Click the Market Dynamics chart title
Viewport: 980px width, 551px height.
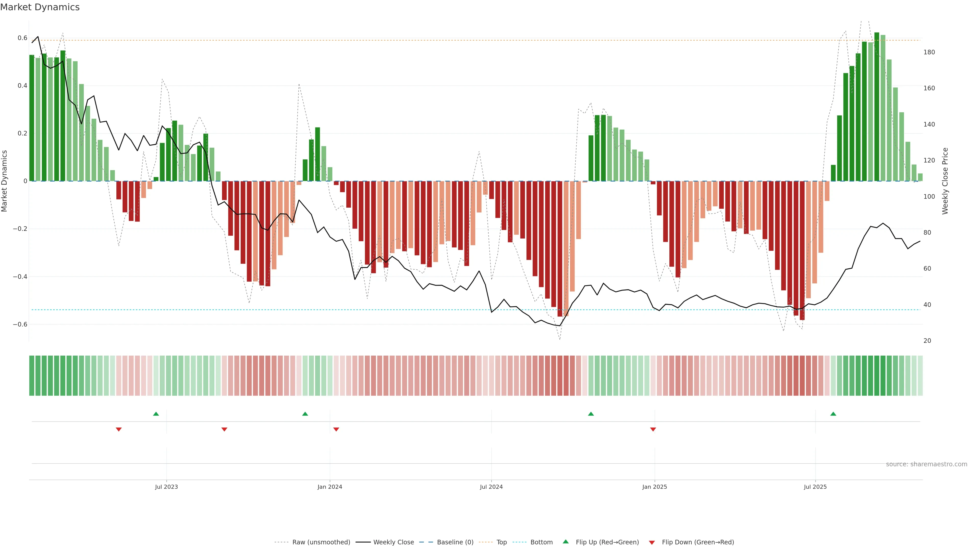coord(40,7)
